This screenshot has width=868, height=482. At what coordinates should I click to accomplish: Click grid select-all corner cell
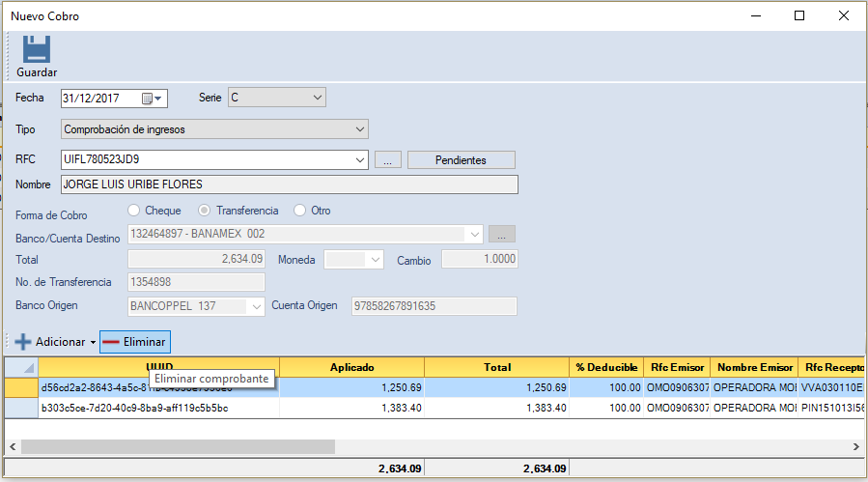22,368
